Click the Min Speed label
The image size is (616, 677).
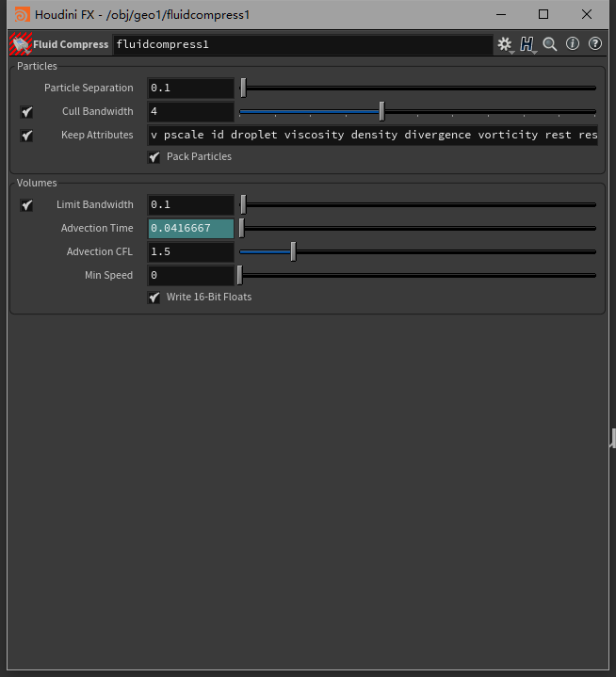click(x=109, y=275)
